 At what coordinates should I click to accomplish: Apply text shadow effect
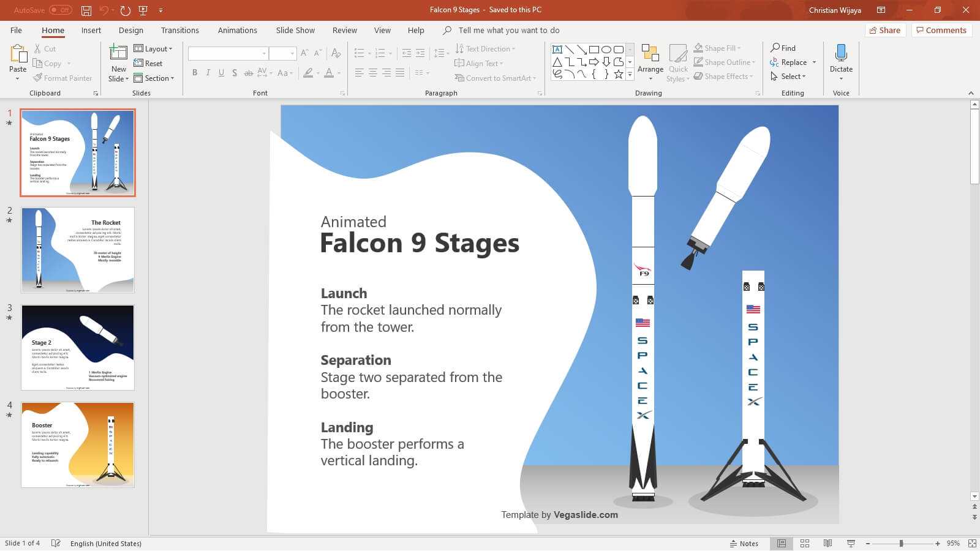point(235,73)
